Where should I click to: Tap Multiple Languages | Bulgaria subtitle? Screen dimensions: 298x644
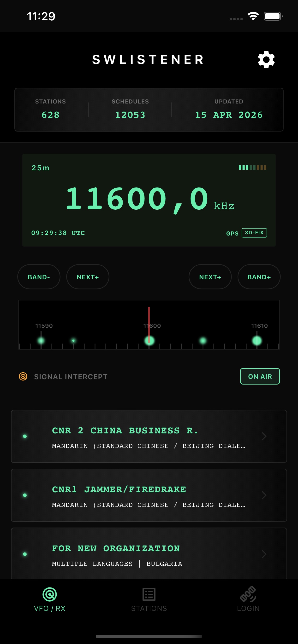coord(117,564)
